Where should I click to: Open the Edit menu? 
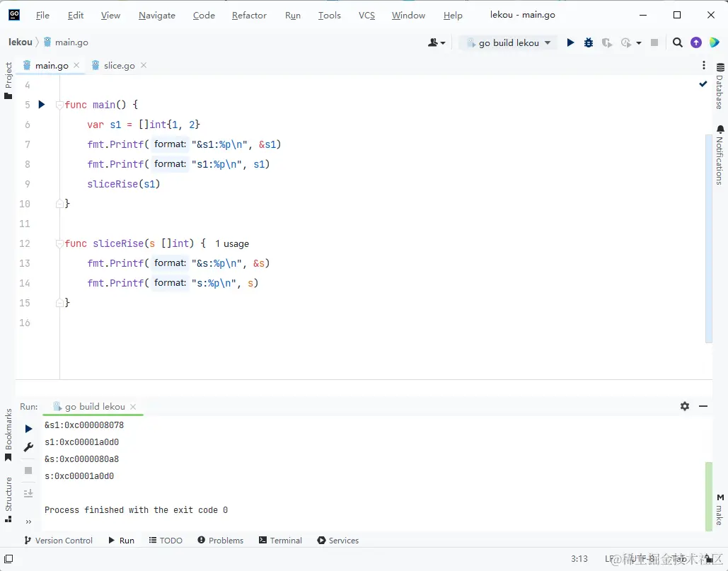click(x=76, y=16)
